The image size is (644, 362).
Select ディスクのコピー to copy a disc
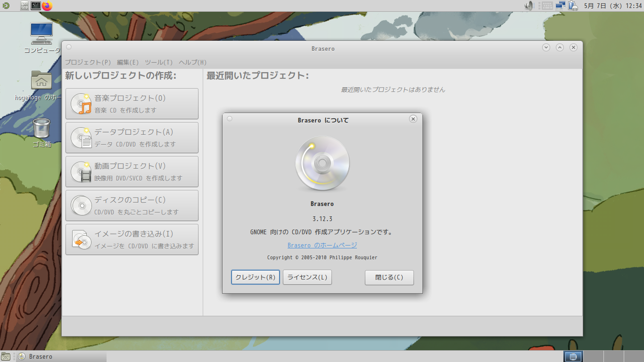pyautogui.click(x=132, y=206)
